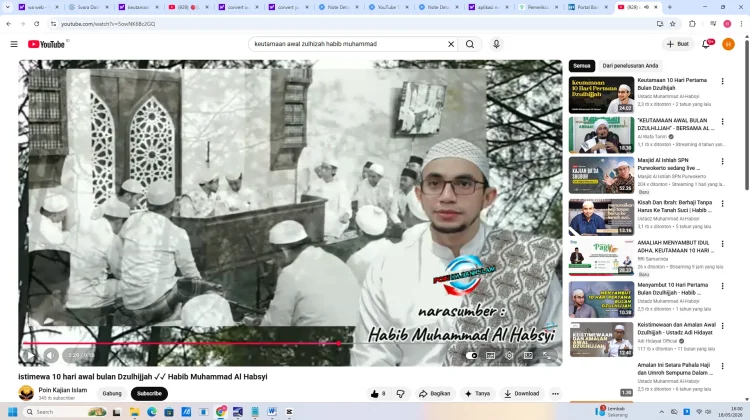The height and width of the screenshot is (420, 750).
Task: Move the progress bar scrubber dot
Action: pyautogui.click(x=339, y=343)
